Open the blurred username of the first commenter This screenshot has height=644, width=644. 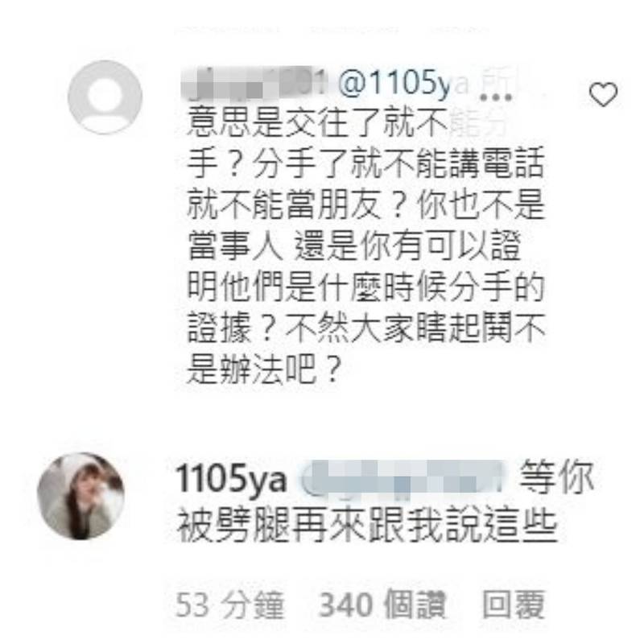(254, 85)
